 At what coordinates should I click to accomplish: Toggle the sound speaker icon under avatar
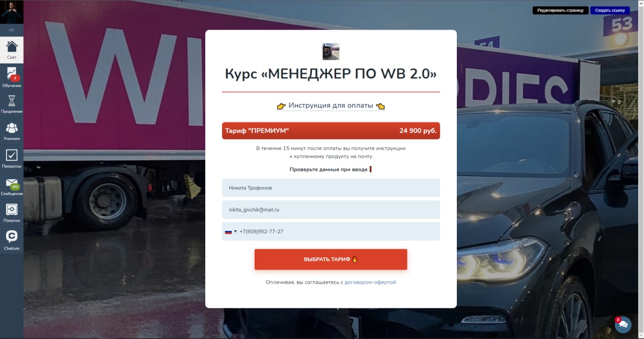pos(12,30)
